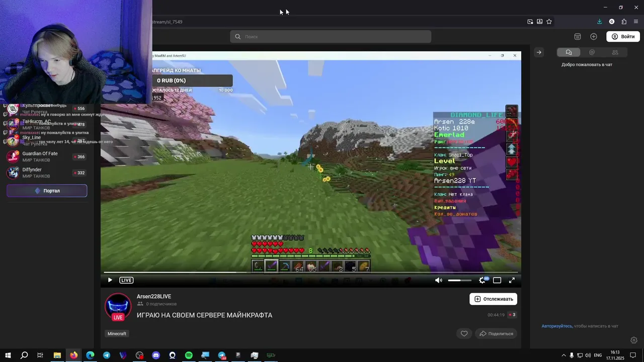Open the browser downloads arrow icon
This screenshot has width=644, height=362.
[599, 22]
